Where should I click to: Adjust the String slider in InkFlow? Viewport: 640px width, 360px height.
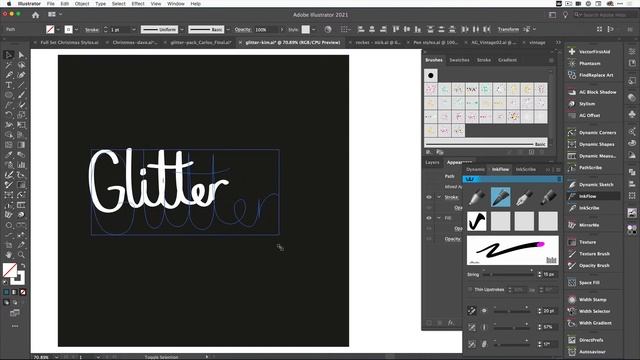pyautogui.click(x=508, y=274)
